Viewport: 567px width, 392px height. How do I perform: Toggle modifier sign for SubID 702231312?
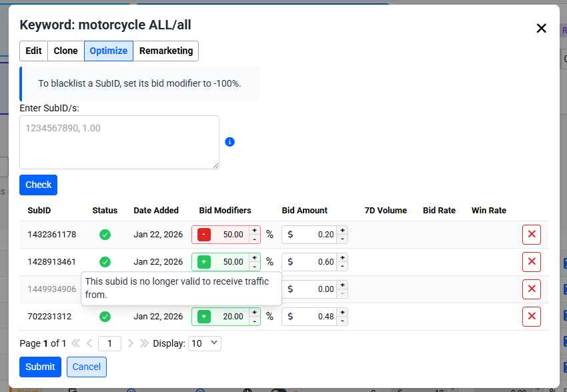coord(204,317)
